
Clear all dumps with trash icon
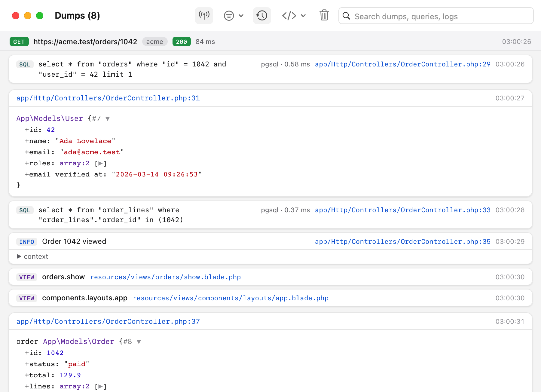point(324,15)
